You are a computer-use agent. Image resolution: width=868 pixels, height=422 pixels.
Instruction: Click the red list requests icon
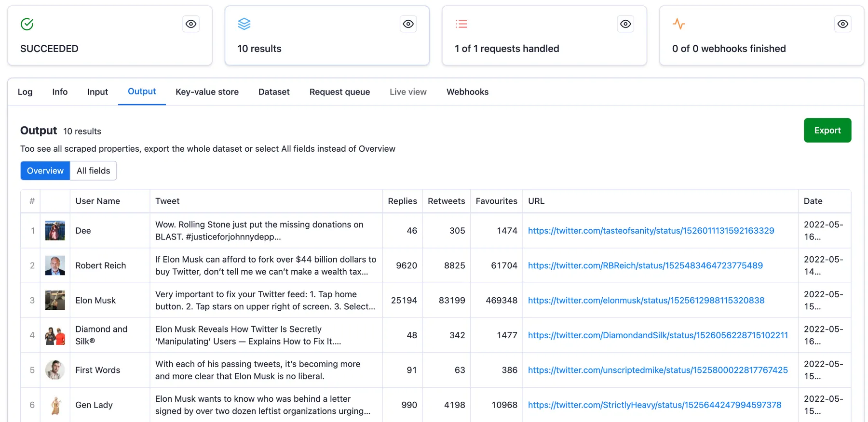(x=461, y=24)
